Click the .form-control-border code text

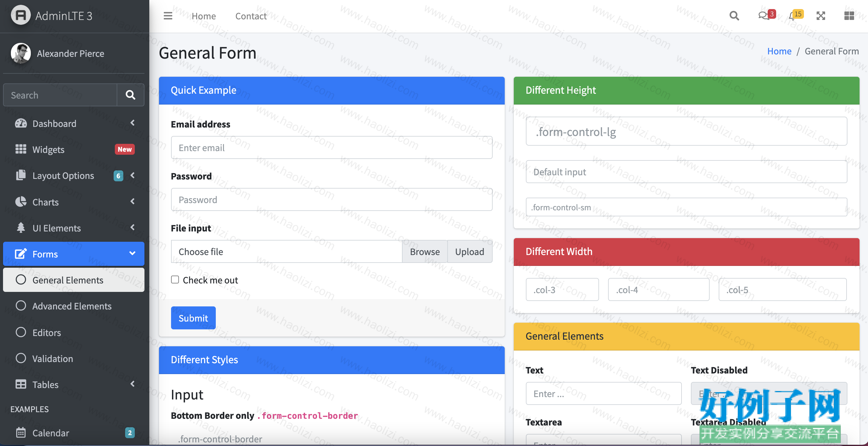pyautogui.click(x=307, y=416)
